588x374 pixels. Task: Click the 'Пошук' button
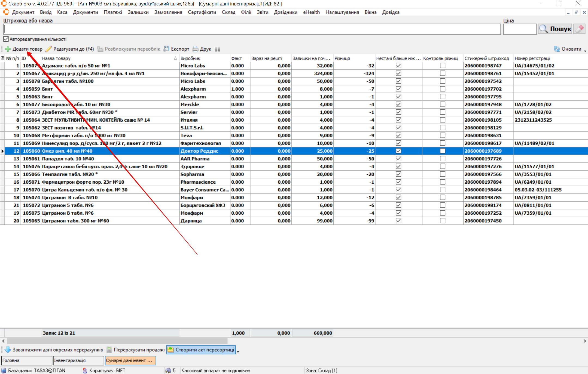(555, 29)
